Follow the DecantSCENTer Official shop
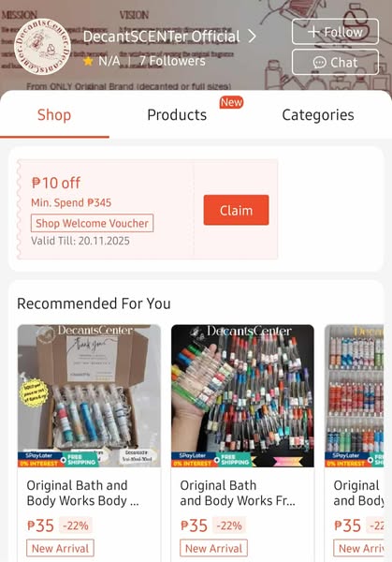Image resolution: width=392 pixels, height=562 pixels. (x=335, y=32)
